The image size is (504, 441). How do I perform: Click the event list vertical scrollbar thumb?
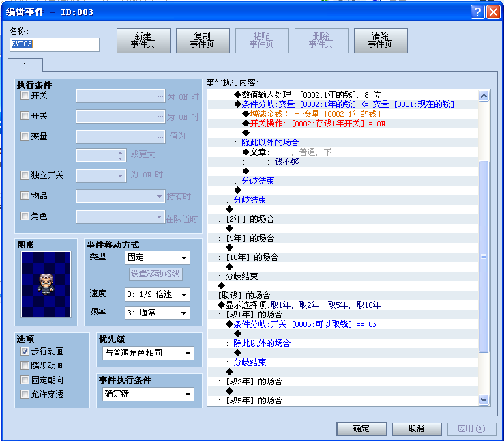pos(484,257)
